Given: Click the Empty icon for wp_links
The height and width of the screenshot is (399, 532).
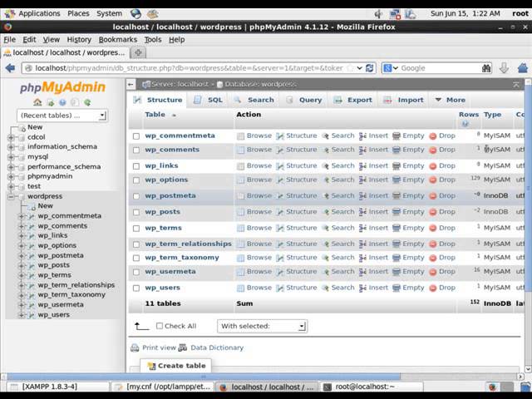Looking at the screenshot, I should click(397, 166).
